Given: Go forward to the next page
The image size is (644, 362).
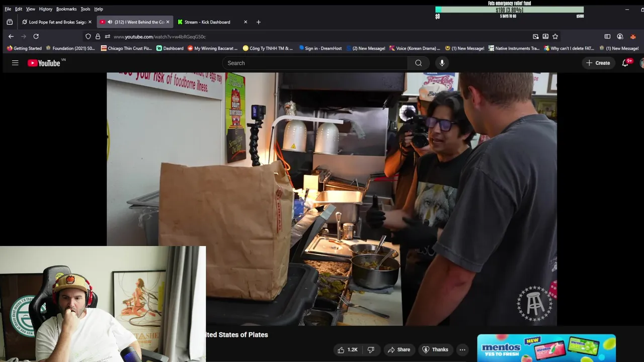Looking at the screenshot, I should [23, 36].
